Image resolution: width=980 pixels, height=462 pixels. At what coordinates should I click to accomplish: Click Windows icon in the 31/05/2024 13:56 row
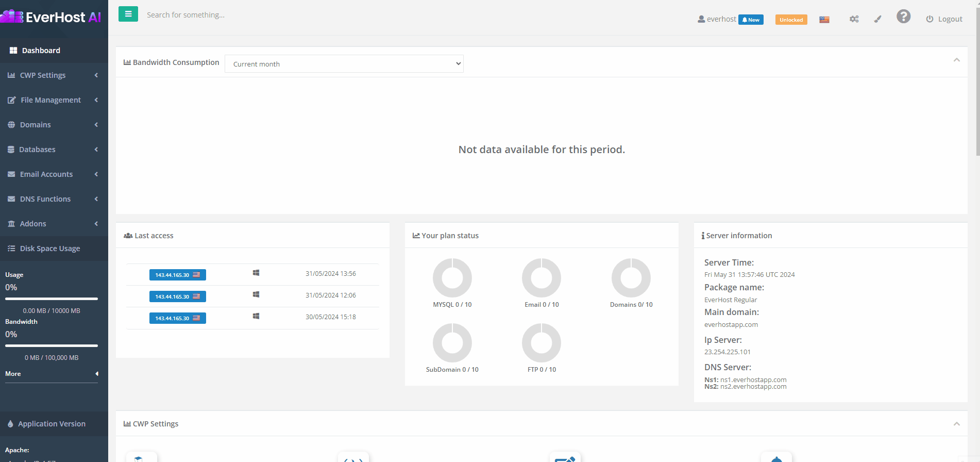256,273
